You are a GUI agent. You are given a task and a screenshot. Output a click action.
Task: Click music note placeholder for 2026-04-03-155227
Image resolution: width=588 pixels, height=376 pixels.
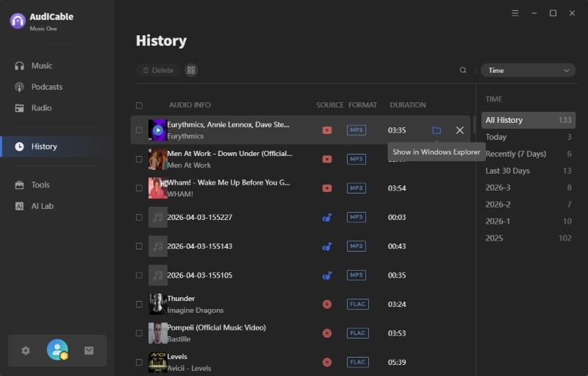coord(158,217)
